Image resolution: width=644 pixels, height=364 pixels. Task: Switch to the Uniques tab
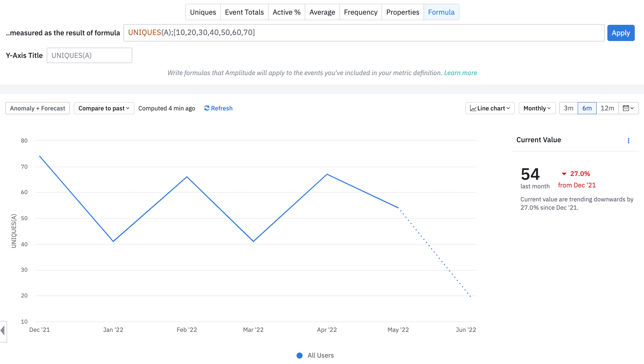tap(203, 12)
